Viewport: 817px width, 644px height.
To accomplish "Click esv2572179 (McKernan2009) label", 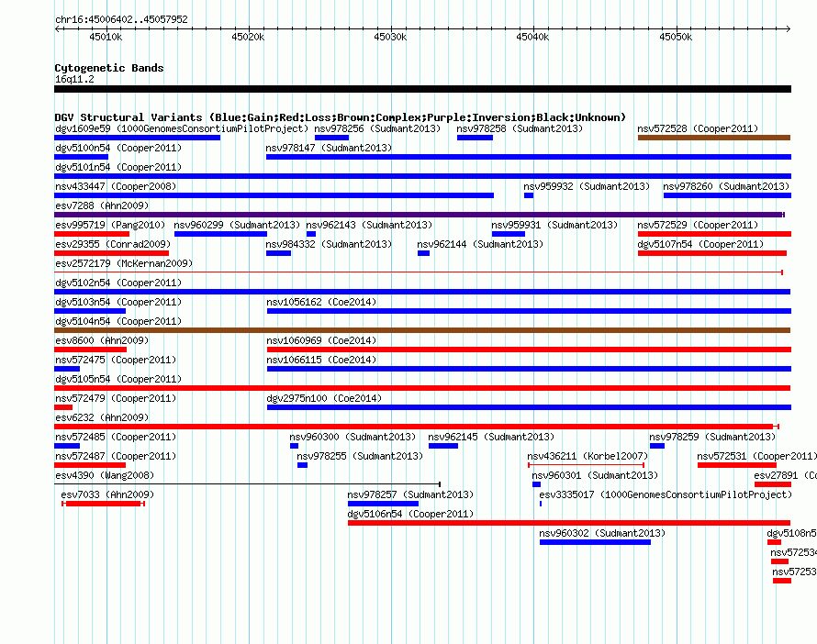I will coord(124,263).
